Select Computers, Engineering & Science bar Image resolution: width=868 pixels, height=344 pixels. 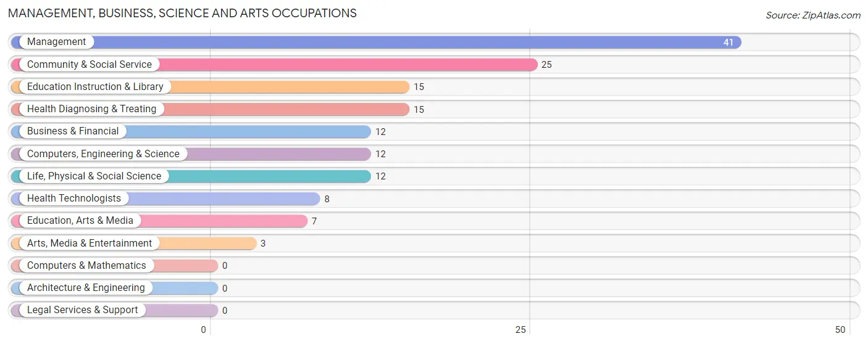click(191, 154)
